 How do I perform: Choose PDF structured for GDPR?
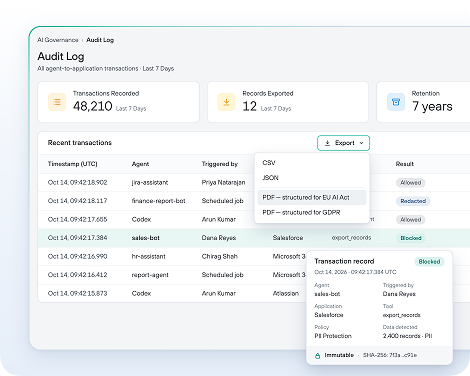pos(312,212)
